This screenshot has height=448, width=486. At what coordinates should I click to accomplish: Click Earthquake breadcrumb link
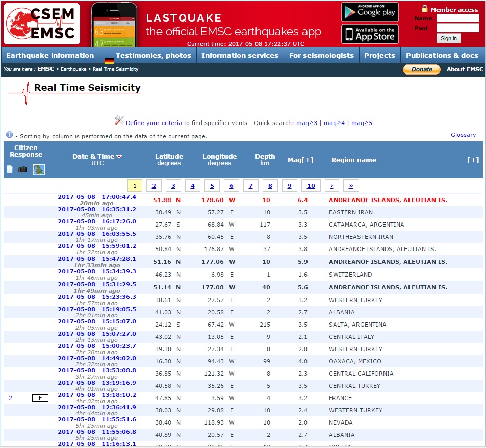coord(73,69)
